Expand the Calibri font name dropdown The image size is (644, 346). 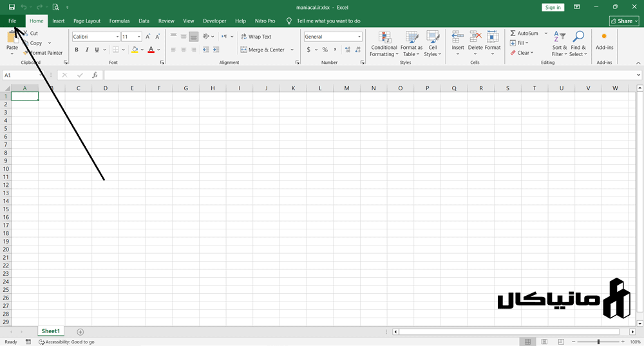point(117,37)
